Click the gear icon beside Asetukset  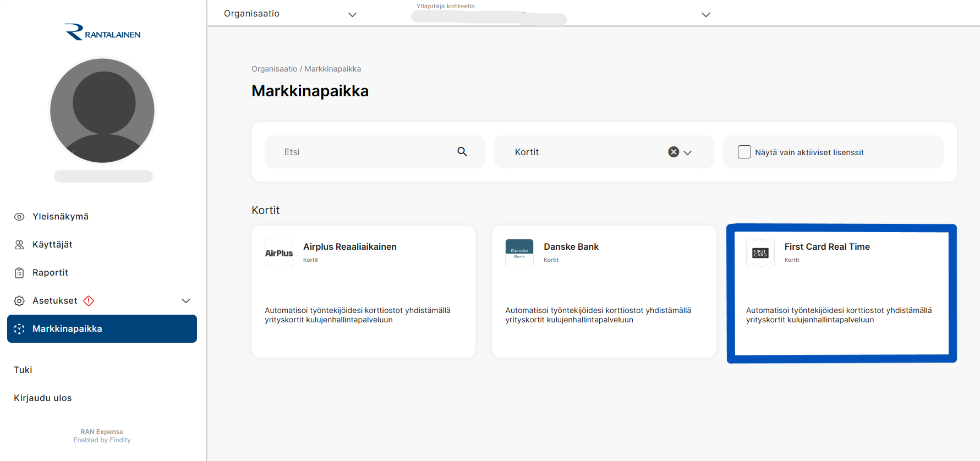[19, 301]
